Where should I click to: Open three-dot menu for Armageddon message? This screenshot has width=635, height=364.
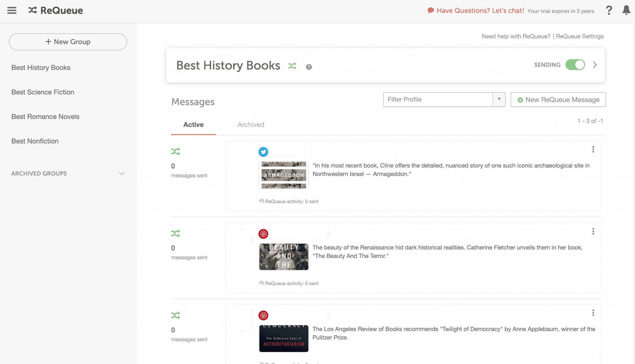tap(593, 149)
